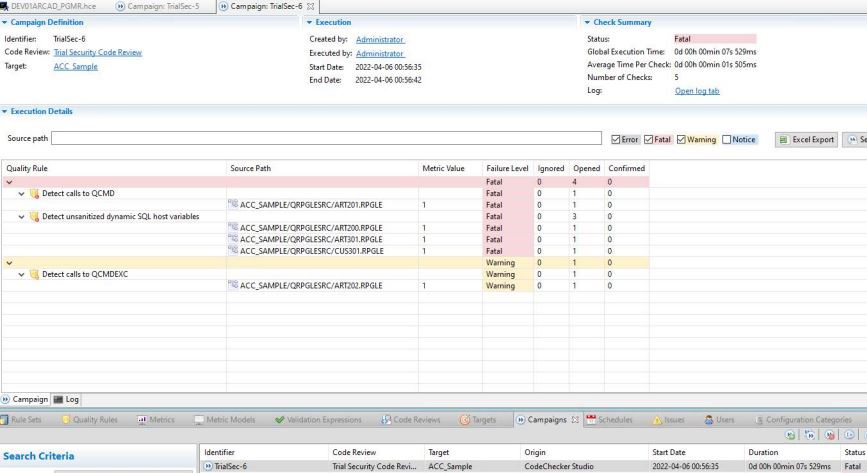Select the ACC_SAMPLE/QRPGLESRC/ART201.RPGLE source path
The height and width of the screenshot is (473, 867).
tap(311, 205)
